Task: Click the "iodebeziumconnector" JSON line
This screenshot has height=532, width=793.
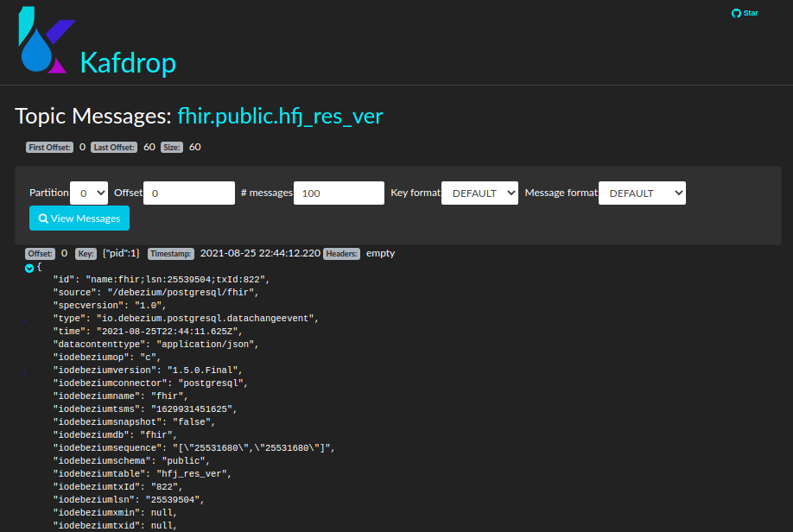Action: (x=150, y=383)
